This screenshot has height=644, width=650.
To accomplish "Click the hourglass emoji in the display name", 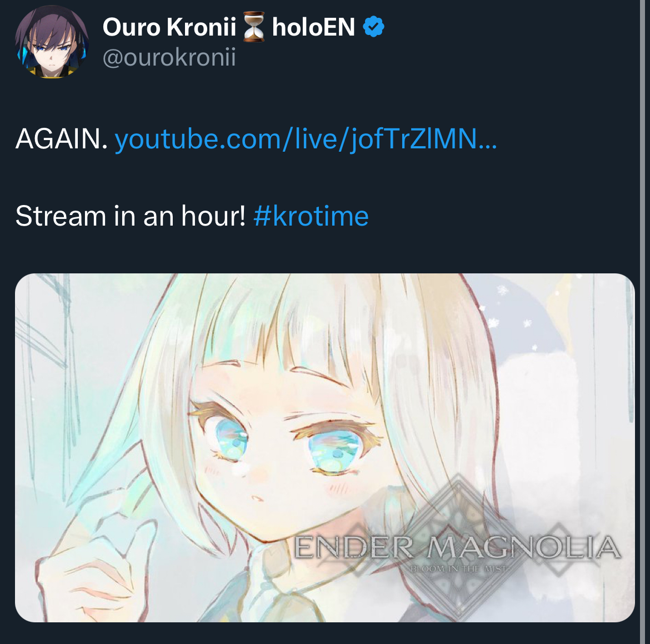I will tap(254, 27).
